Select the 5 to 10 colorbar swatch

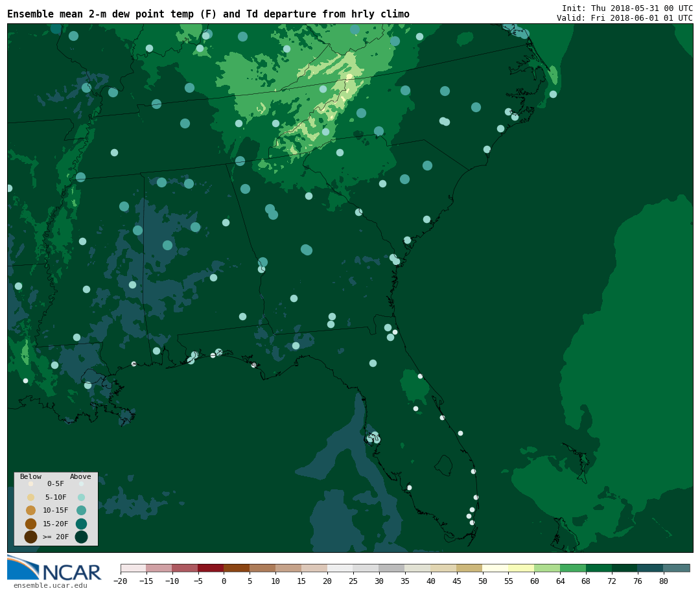(262, 568)
